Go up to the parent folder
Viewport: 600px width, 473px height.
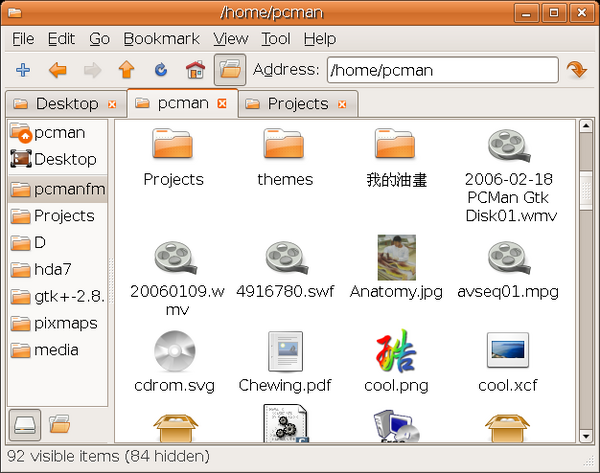tap(126, 70)
